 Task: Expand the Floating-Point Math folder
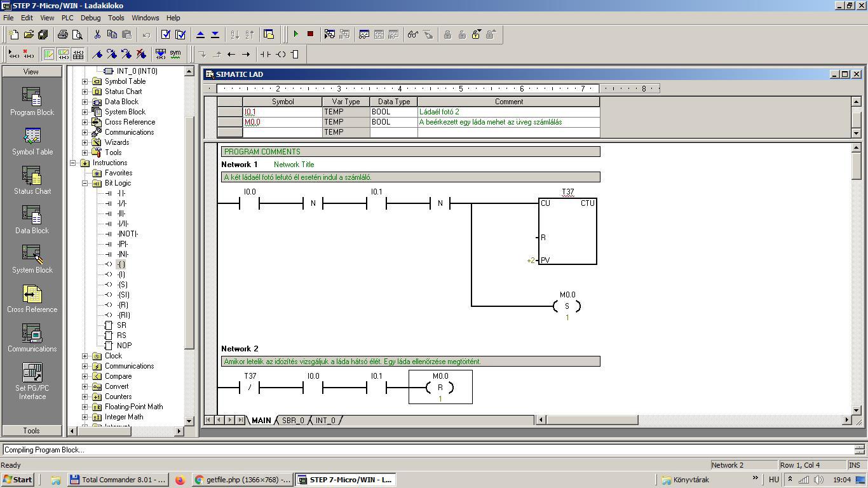[85, 407]
